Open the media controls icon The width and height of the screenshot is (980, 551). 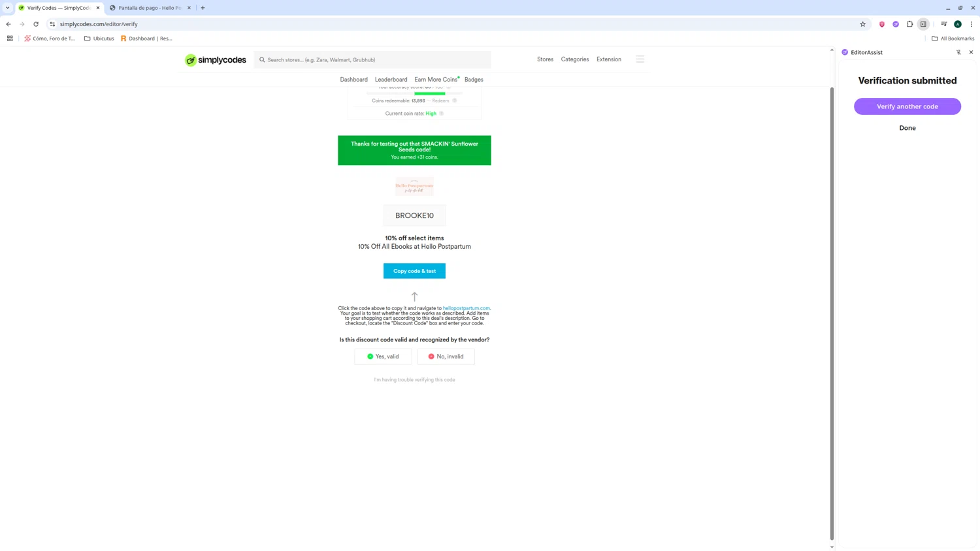pos(943,24)
